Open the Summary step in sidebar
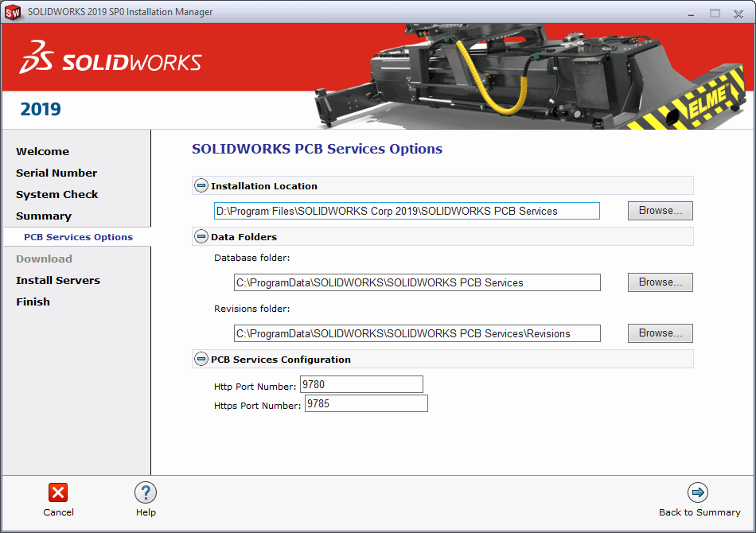The width and height of the screenshot is (756, 533). (x=44, y=216)
